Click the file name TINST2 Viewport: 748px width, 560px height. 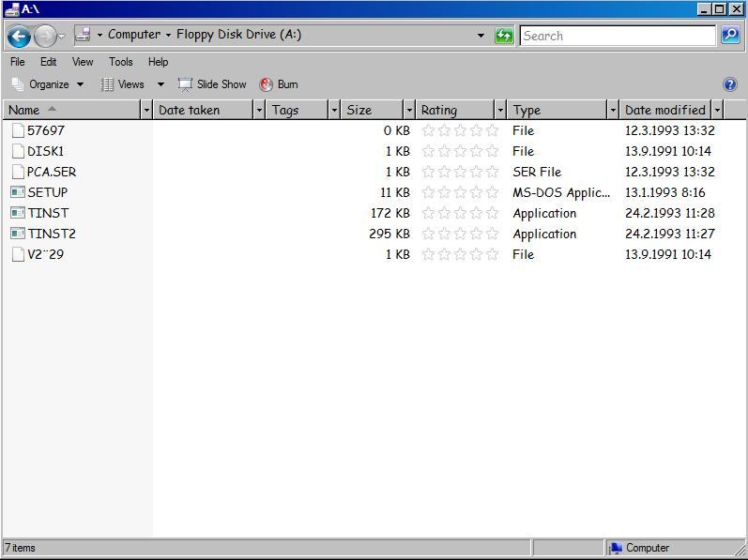(x=52, y=234)
